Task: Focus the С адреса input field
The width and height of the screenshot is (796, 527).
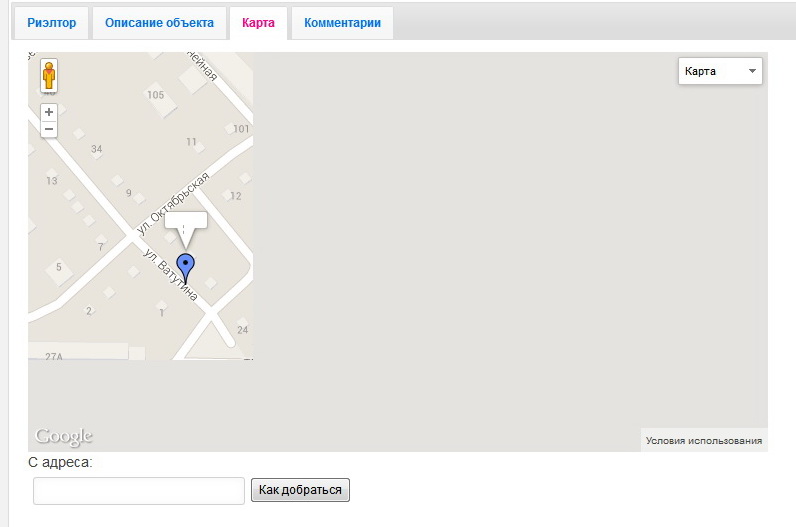Action: coord(139,490)
